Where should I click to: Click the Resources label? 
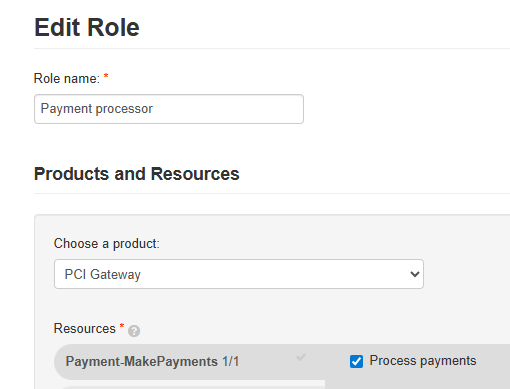pyautogui.click(x=85, y=328)
